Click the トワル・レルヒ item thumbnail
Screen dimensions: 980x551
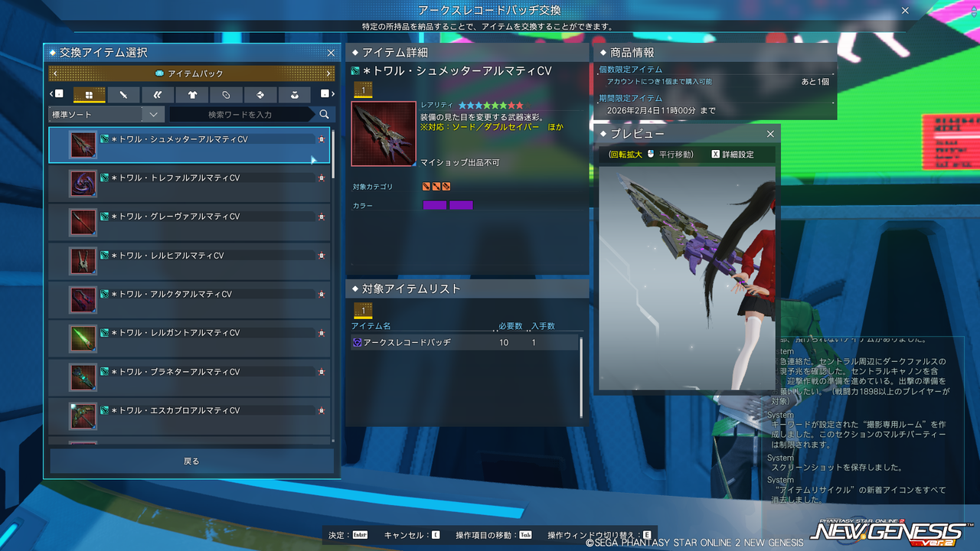click(x=83, y=261)
